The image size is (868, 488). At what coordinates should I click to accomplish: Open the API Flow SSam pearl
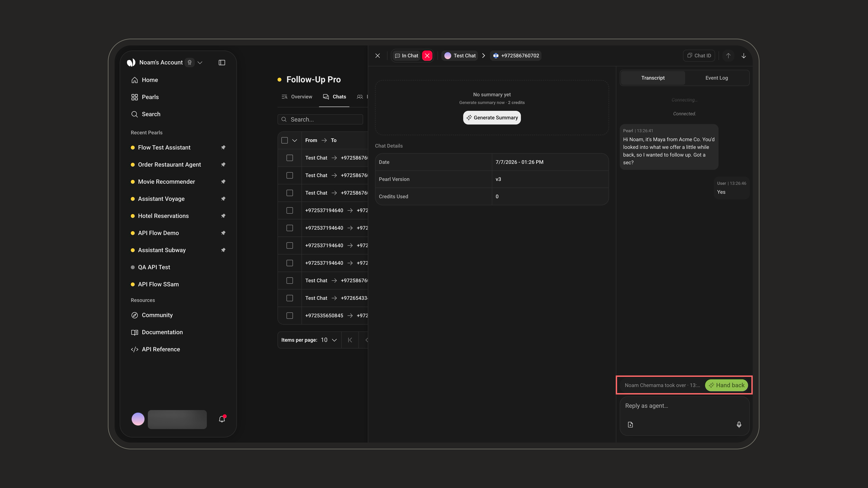click(158, 285)
